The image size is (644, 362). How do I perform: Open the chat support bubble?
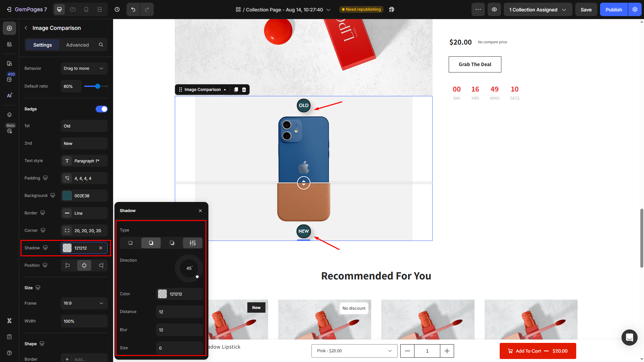pyautogui.click(x=629, y=337)
